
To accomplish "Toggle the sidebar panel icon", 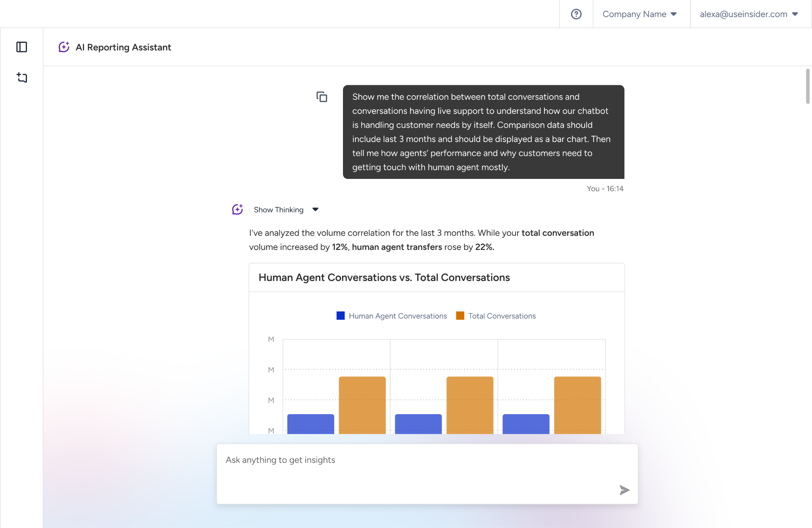I will (22, 47).
